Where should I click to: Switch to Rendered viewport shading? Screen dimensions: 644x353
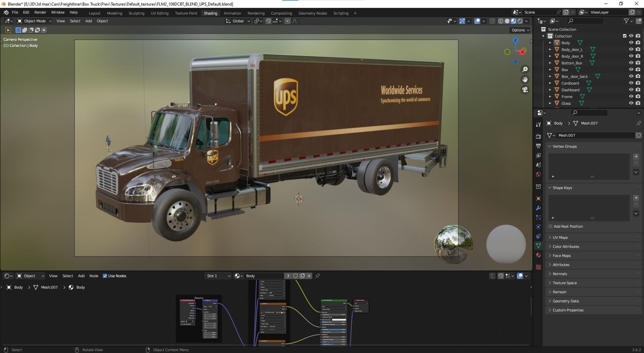click(520, 21)
